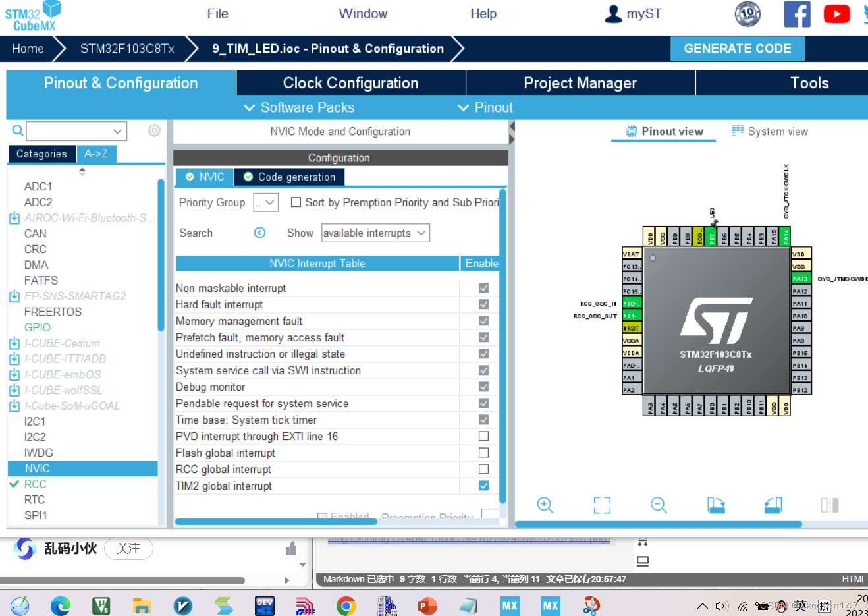Select GPIO in the categories list
The image size is (868, 616).
[38, 327]
